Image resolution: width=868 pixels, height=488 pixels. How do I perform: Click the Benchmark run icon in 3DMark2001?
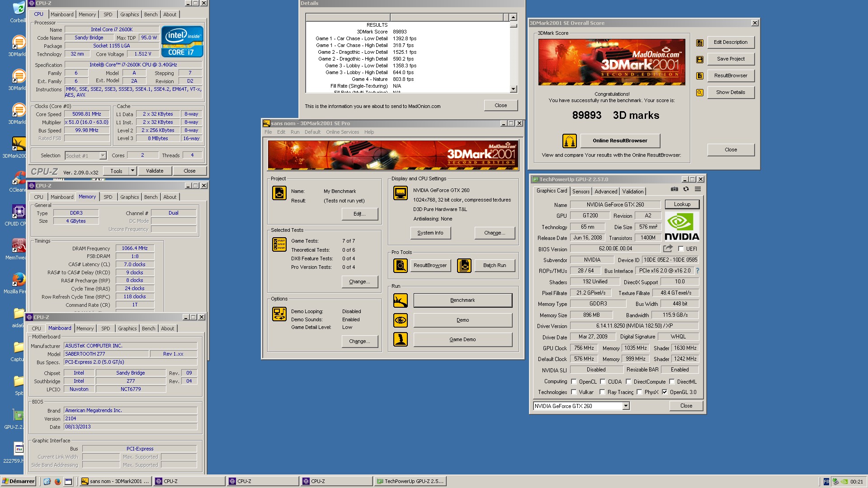401,300
